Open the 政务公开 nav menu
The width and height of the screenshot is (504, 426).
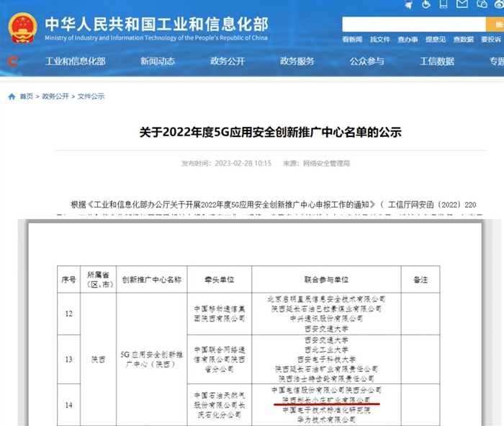[x=228, y=61]
